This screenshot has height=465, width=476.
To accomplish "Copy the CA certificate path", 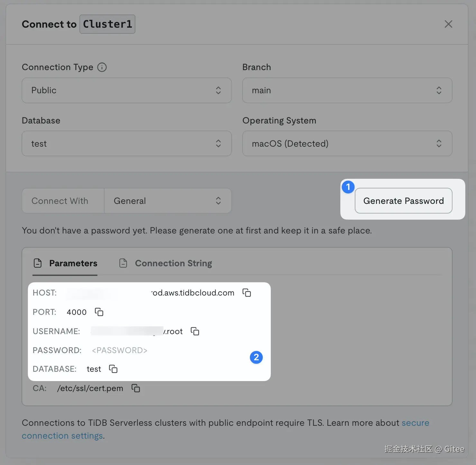I will point(136,388).
